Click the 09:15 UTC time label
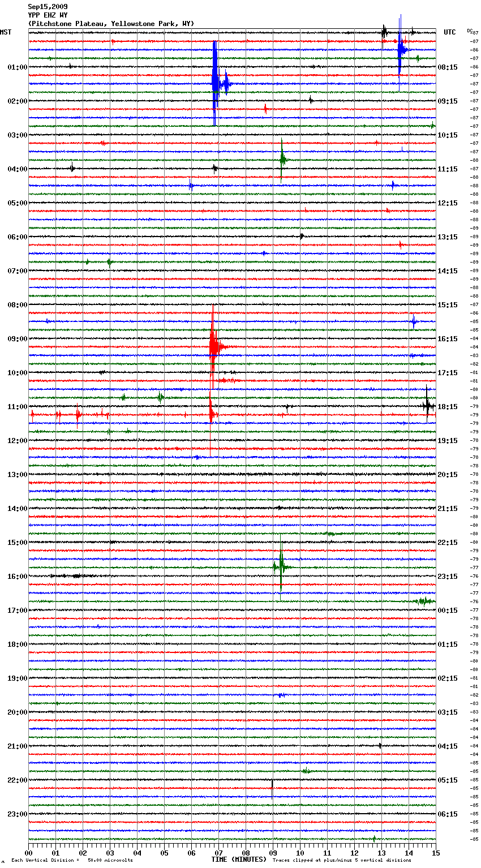The width and height of the screenshot is (481, 868). tap(448, 101)
